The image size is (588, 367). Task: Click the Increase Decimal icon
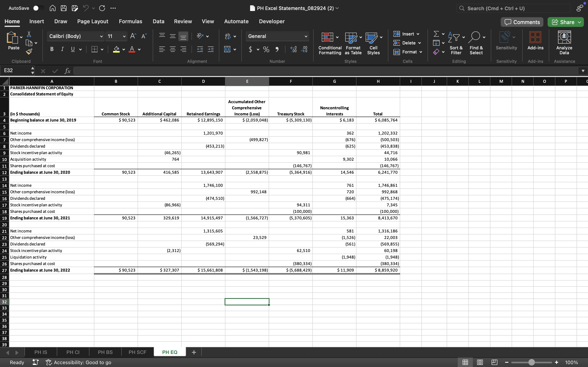click(294, 49)
